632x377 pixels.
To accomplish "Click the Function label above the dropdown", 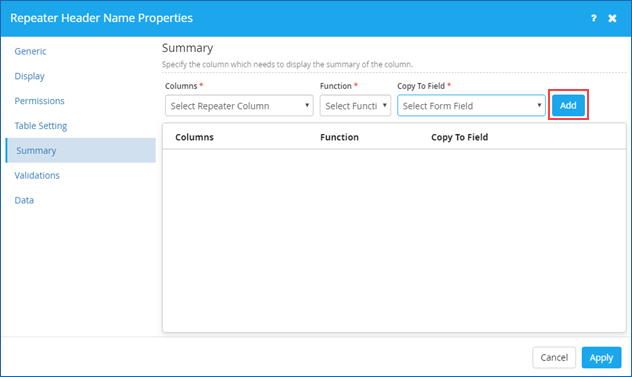I will click(336, 86).
